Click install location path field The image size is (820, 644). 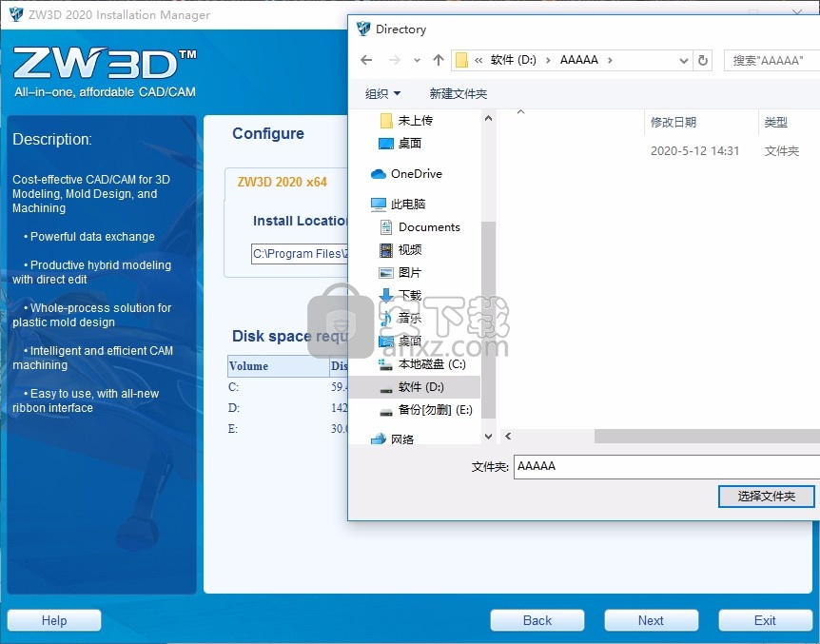tap(299, 254)
